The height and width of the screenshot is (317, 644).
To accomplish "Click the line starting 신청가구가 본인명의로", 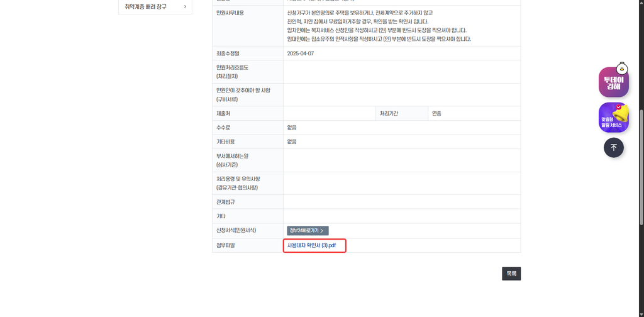I will [x=360, y=13].
